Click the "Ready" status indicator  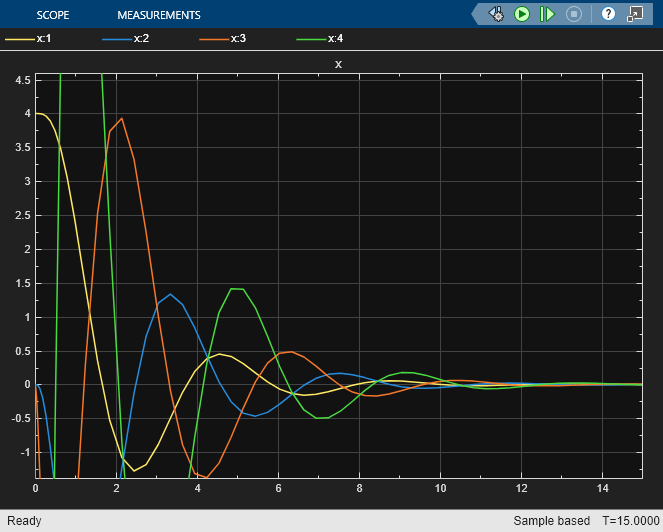point(24,521)
